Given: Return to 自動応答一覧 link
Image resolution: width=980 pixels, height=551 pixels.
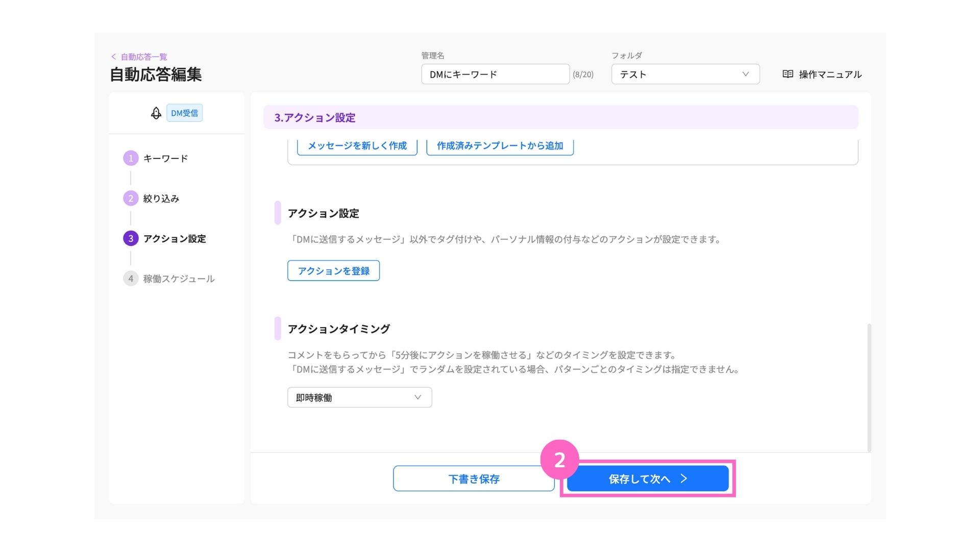Looking at the screenshot, I should pos(144,57).
